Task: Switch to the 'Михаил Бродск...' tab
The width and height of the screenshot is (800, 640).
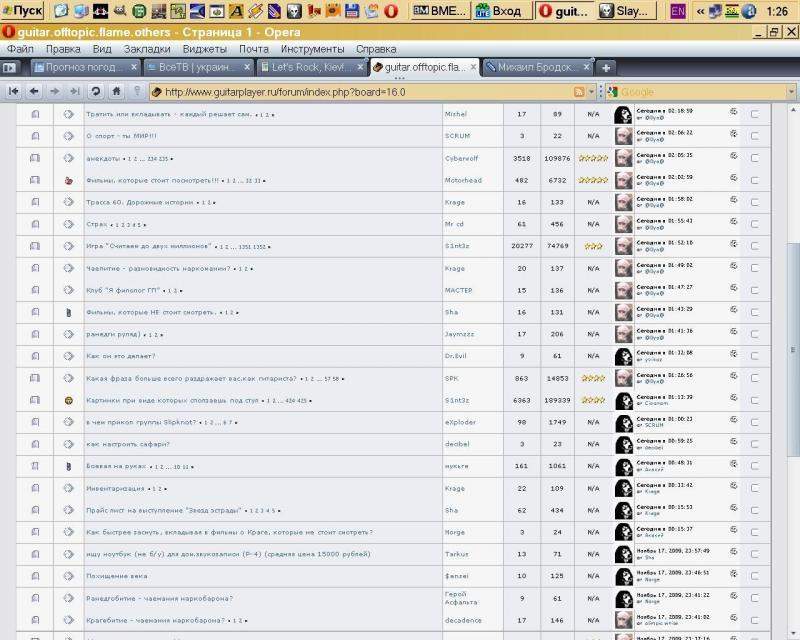Action: coord(537,67)
